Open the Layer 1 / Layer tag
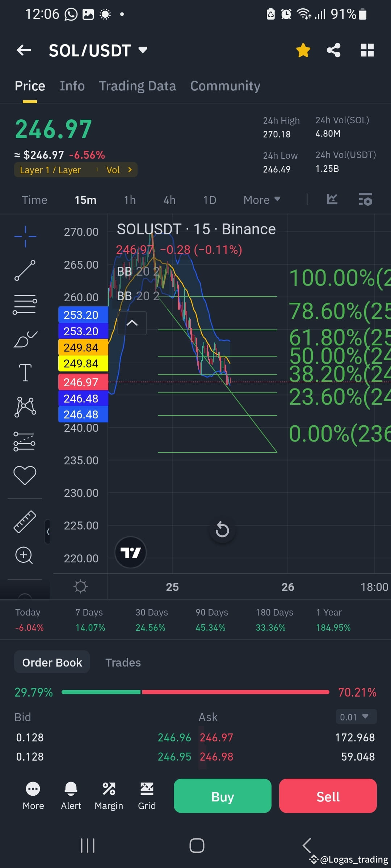 point(50,170)
